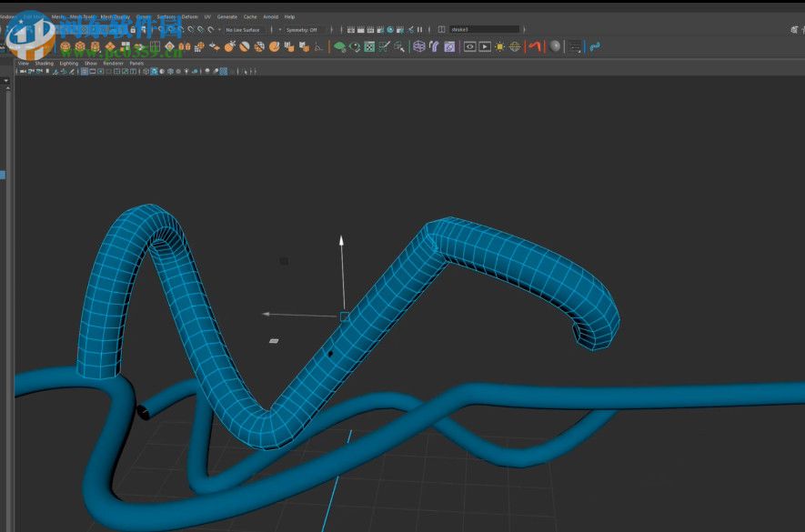Select the Sphere primitive icon on the shelf

tap(64, 45)
